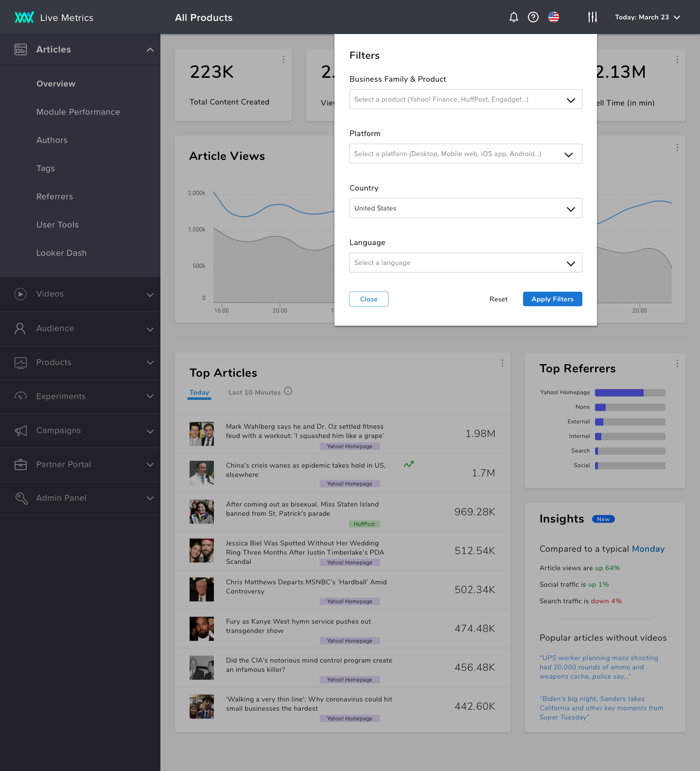
Task: Select Referrers in the Articles menu
Action: (x=55, y=197)
